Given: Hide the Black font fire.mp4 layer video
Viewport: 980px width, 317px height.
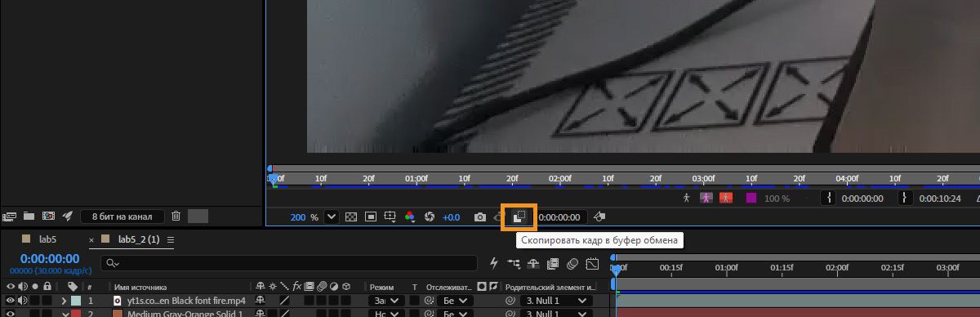Looking at the screenshot, I should tap(10, 301).
